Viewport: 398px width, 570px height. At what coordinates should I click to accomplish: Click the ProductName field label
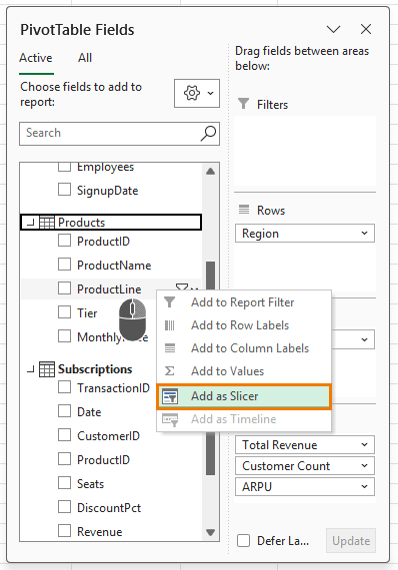click(114, 265)
